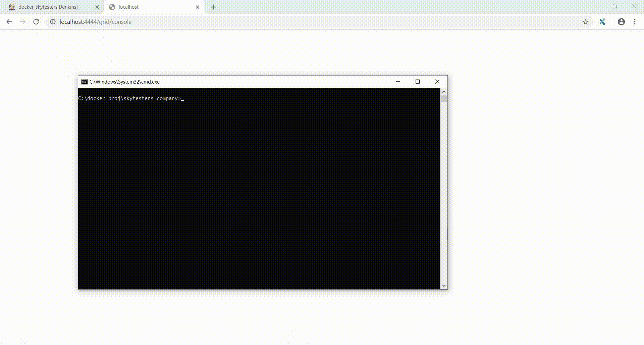Open a new browser tab

(213, 7)
